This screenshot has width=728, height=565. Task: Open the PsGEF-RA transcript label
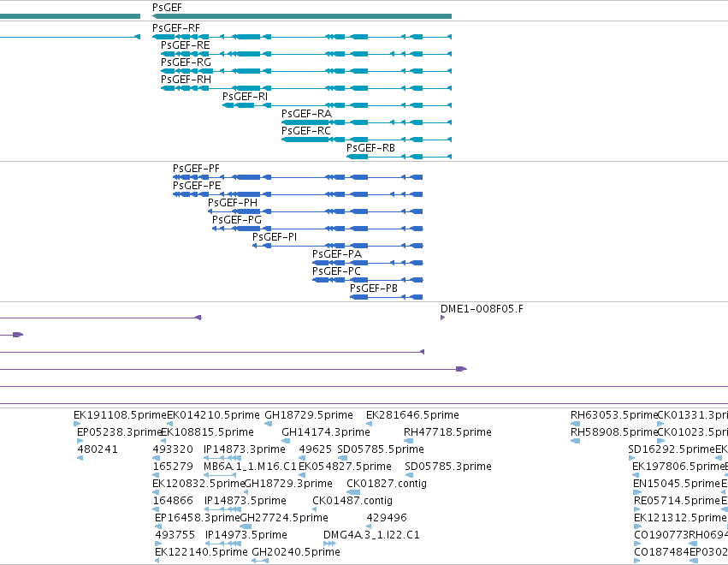coord(306,114)
